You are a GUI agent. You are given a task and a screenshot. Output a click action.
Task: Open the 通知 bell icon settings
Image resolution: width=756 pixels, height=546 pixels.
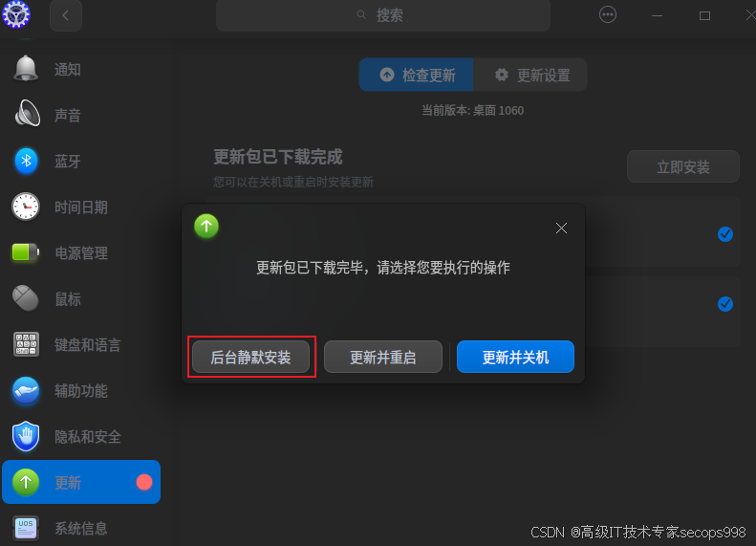(x=26, y=69)
